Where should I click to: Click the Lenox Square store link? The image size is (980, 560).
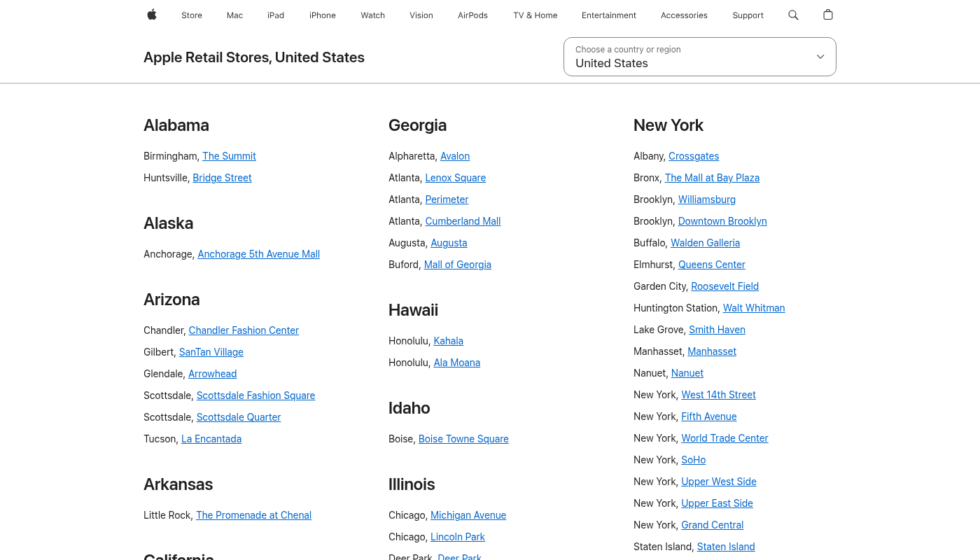pyautogui.click(x=455, y=178)
